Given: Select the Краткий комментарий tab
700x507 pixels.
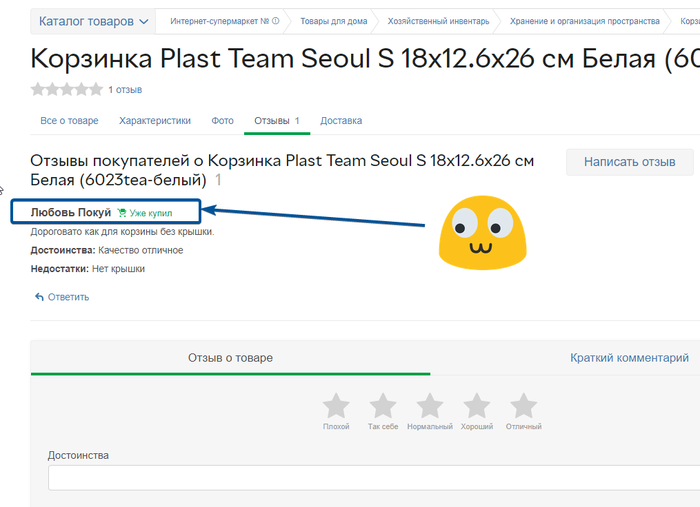Looking at the screenshot, I should pyautogui.click(x=629, y=358).
